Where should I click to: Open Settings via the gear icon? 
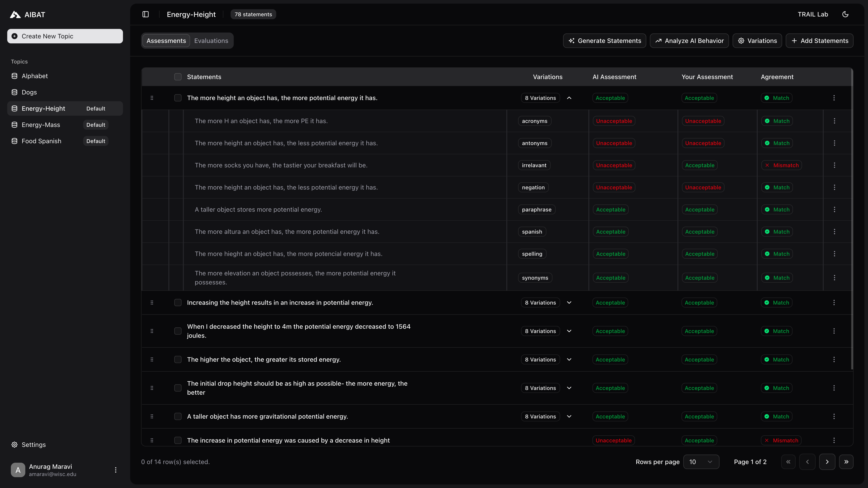pos(14,445)
